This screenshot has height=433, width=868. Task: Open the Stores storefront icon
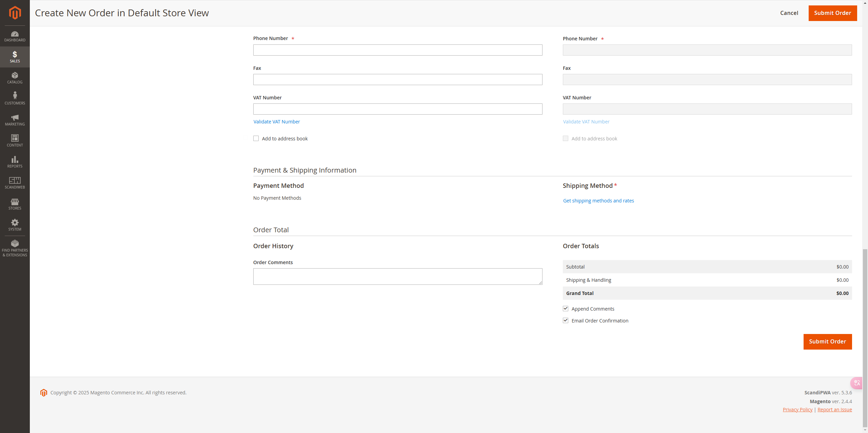click(15, 204)
